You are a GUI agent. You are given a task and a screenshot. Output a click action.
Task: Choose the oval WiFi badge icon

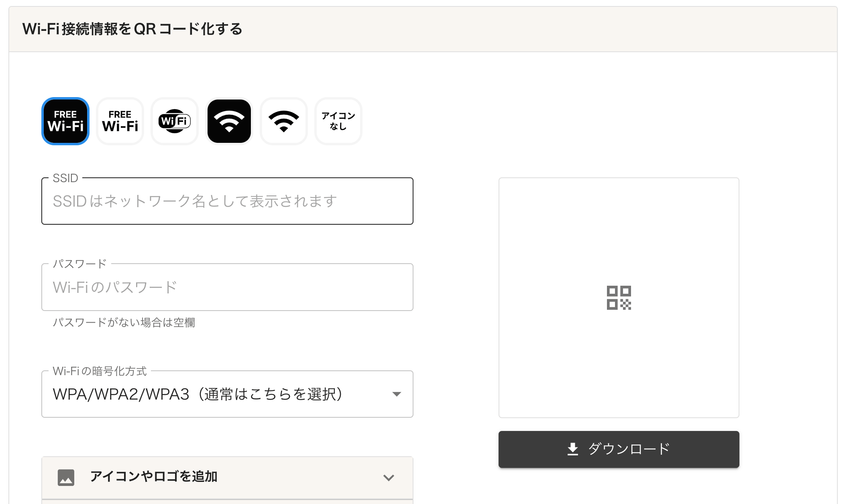(174, 121)
